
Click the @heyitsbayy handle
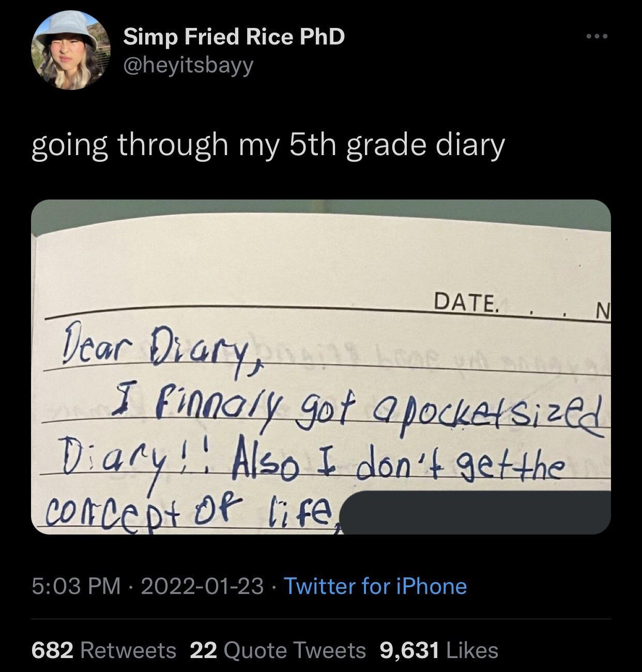coord(189,65)
